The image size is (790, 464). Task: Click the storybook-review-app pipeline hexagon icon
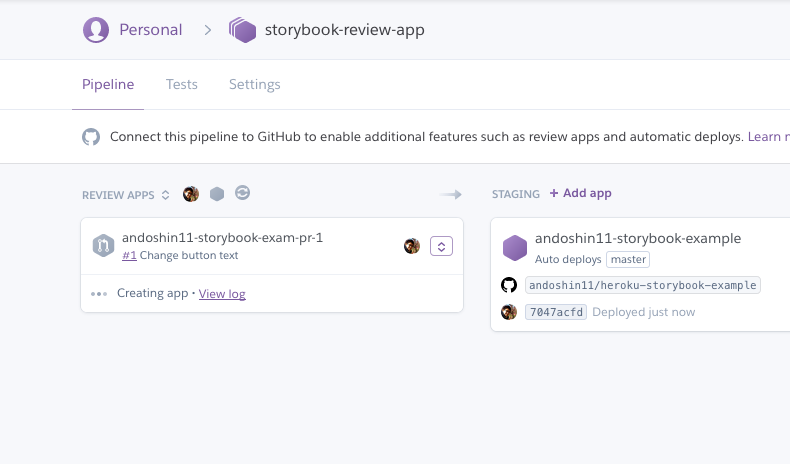(242, 30)
